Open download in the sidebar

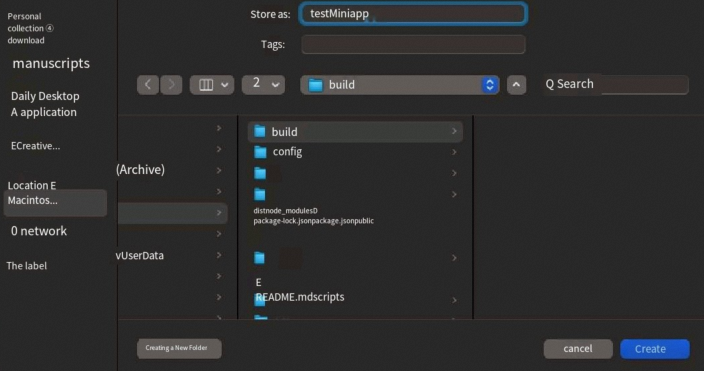pyautogui.click(x=26, y=40)
